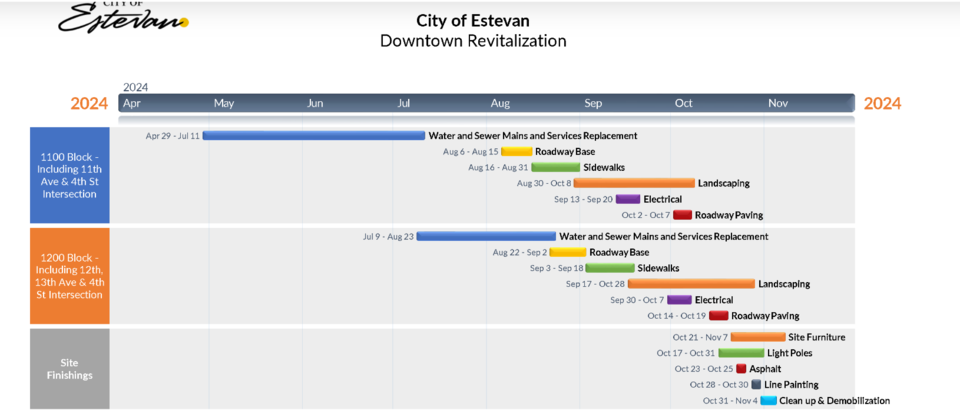Click the Sidewalks bar Sep 3 - Sep 18
960x417 pixels.
pos(610,268)
